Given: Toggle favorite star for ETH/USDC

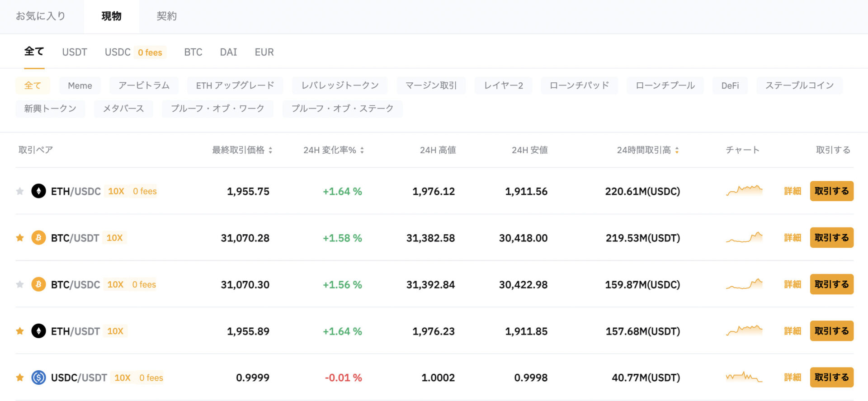Looking at the screenshot, I should (20, 191).
